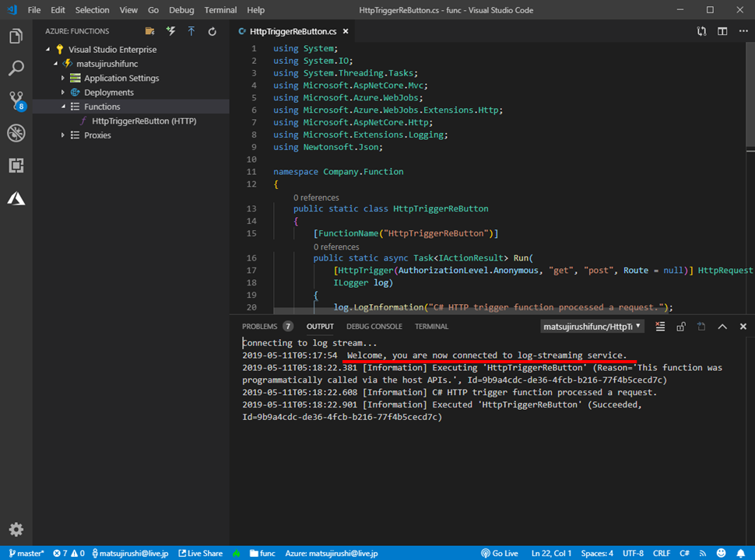
Task: Open the Go menu
Action: point(153,10)
